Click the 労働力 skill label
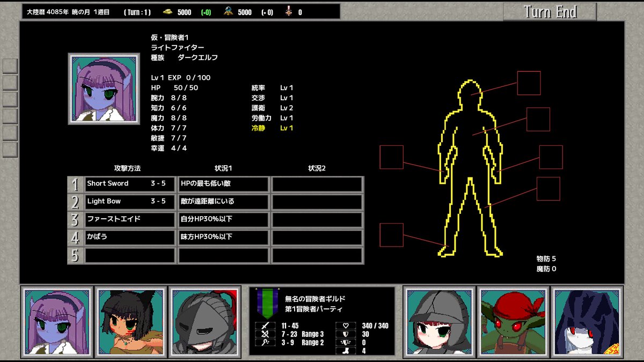The image size is (644, 362). pyautogui.click(x=261, y=118)
